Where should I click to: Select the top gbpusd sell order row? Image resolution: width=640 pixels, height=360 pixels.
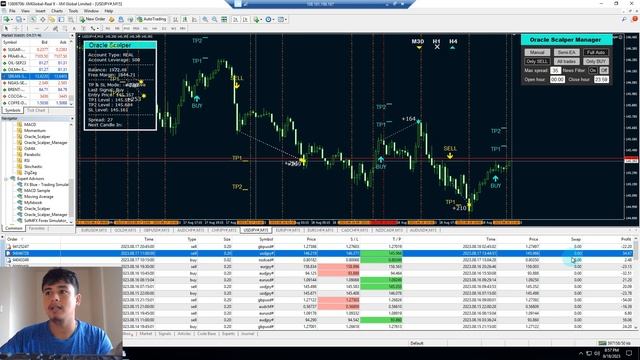(319, 247)
